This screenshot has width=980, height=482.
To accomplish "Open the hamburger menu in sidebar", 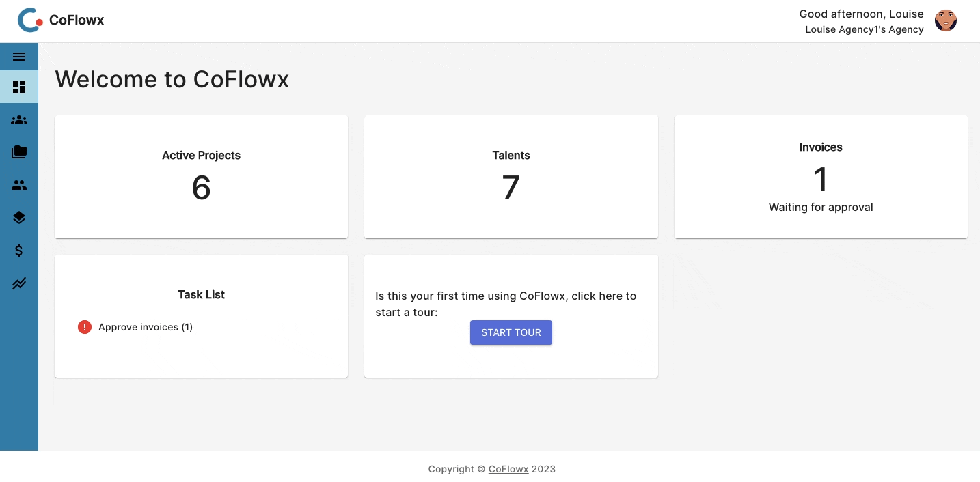I will (x=19, y=57).
